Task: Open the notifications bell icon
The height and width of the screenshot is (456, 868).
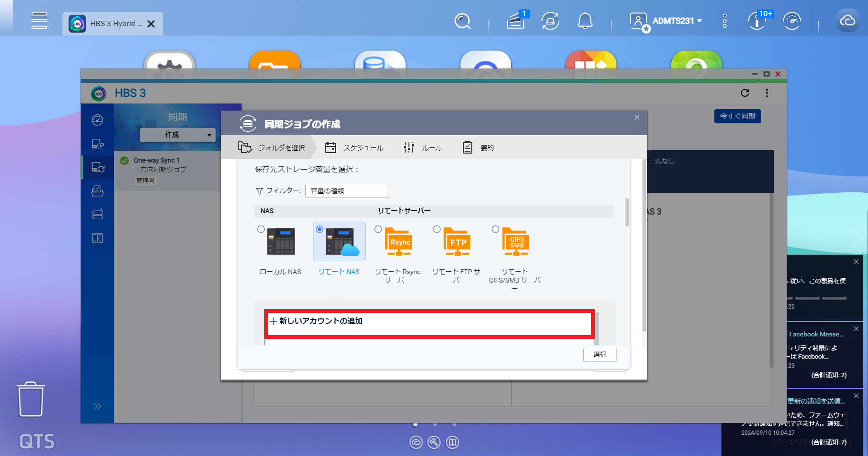Action: coord(585,21)
